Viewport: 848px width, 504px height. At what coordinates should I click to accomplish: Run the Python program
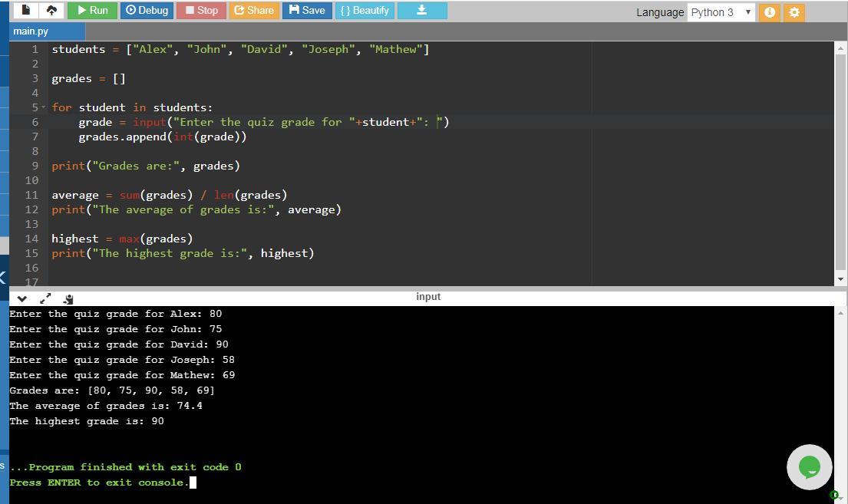pyautogui.click(x=92, y=11)
